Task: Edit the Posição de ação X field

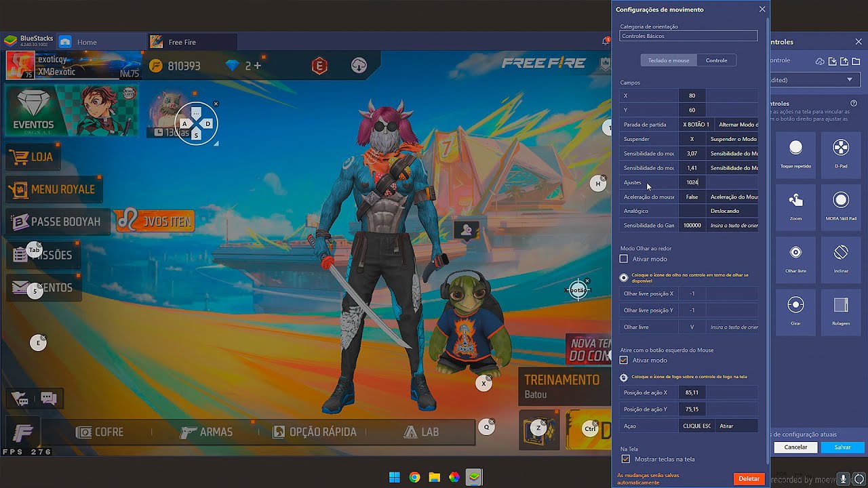Action: click(x=692, y=392)
